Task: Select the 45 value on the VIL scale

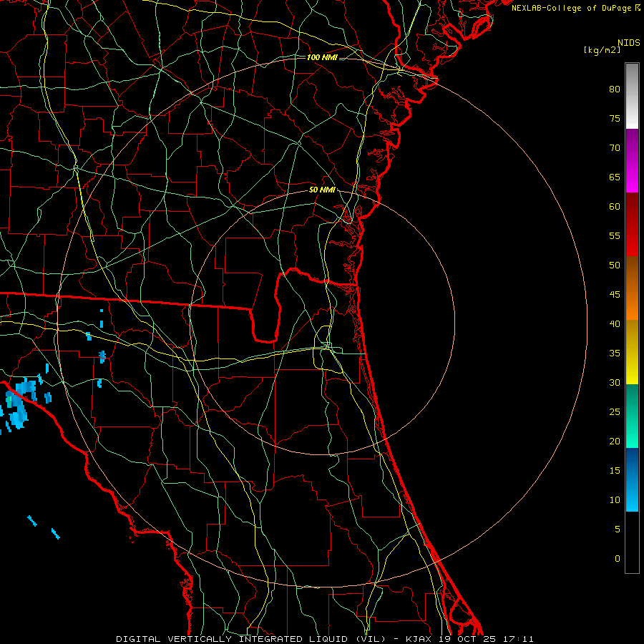Action: [x=615, y=295]
